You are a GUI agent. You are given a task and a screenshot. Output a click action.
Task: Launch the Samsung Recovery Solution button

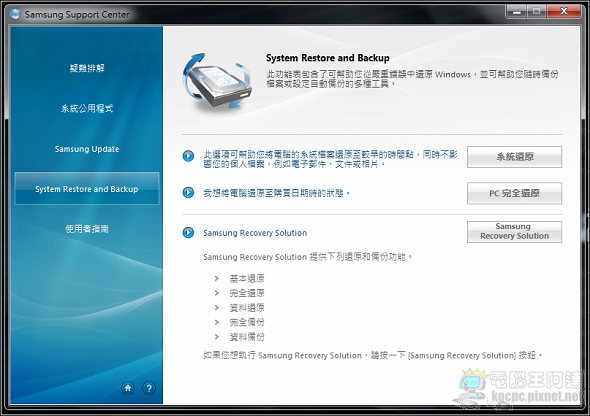click(514, 232)
